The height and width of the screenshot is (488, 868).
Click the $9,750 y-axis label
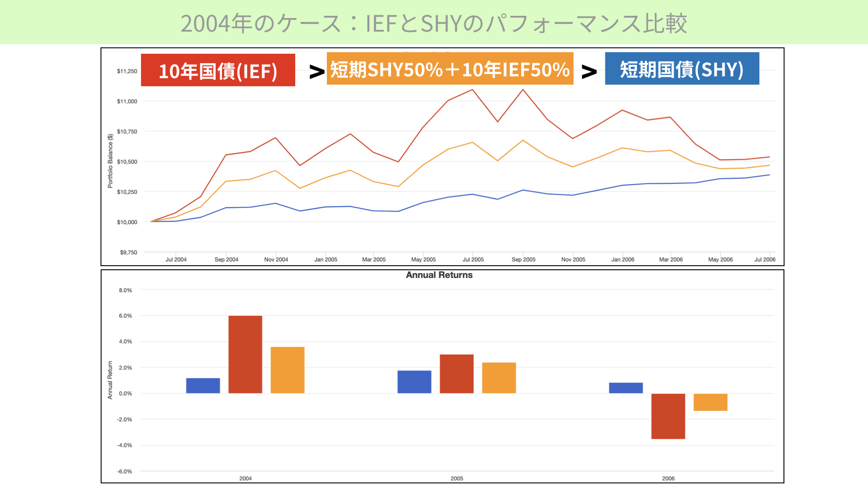(x=128, y=252)
